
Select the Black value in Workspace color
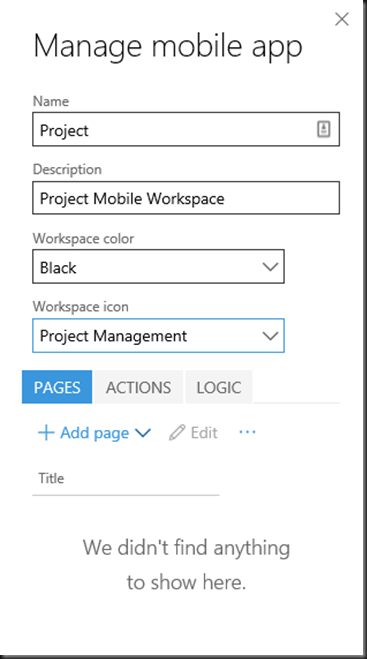click(x=58, y=267)
